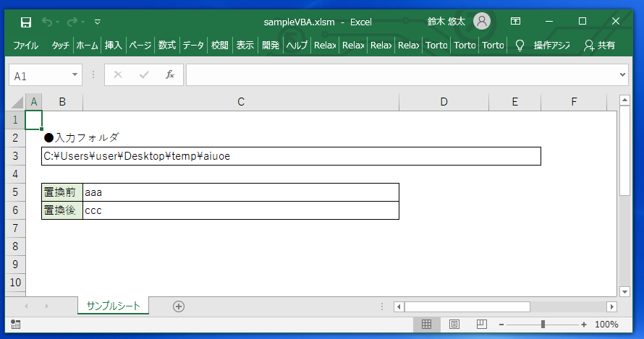
Task: Select row 7 header
Action: [x=15, y=228]
